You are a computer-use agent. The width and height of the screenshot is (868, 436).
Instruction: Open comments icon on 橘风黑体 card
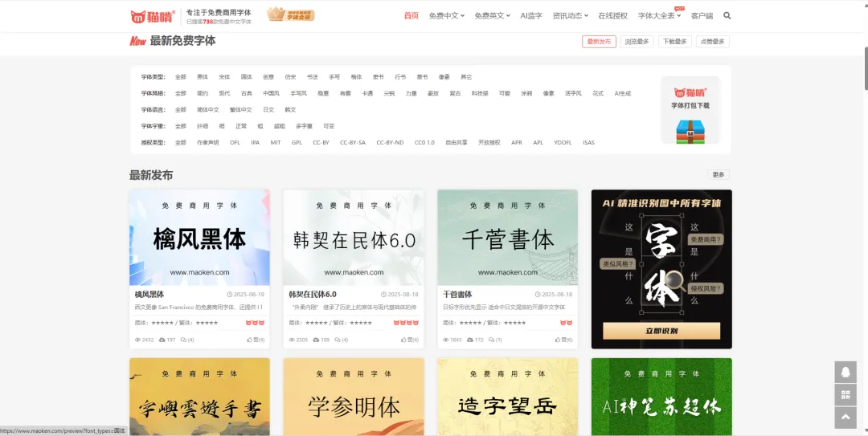click(183, 340)
